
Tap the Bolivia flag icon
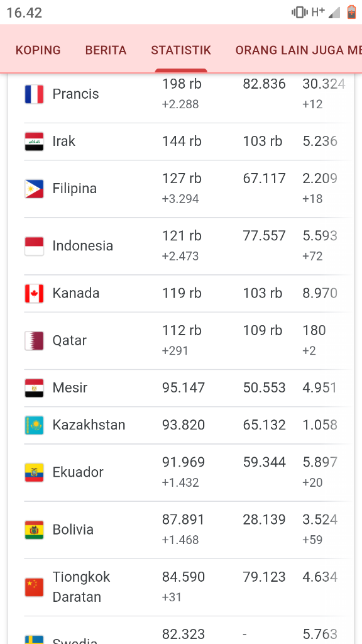(34, 530)
